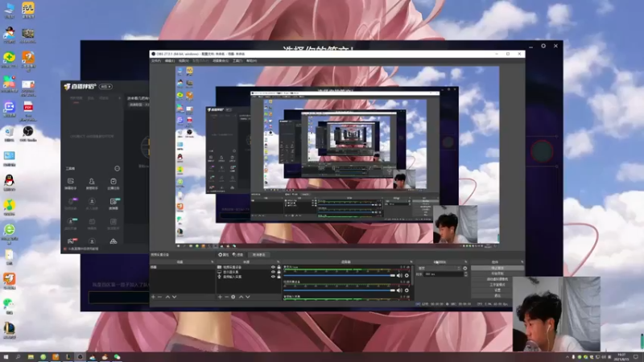Open settings gear of the rune selection window
The width and height of the screenshot is (644, 362).
543,46
